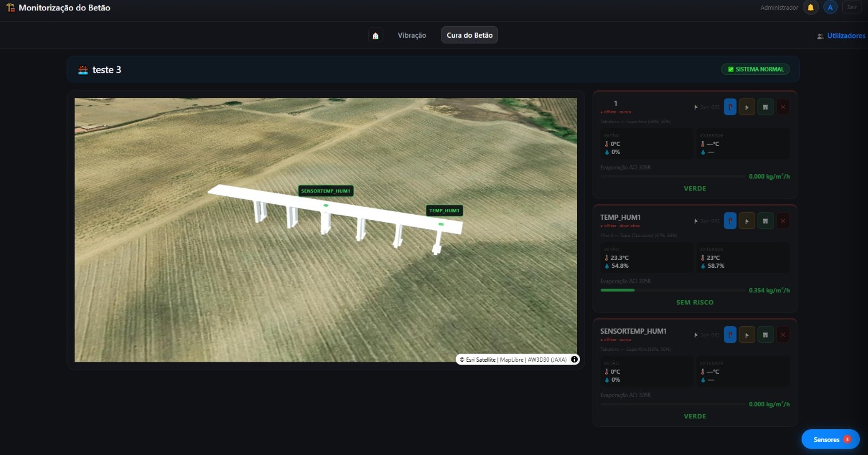Click the SENSORTEMP_HUM1 sensor card title
The height and width of the screenshot is (455, 868).
[633, 331]
